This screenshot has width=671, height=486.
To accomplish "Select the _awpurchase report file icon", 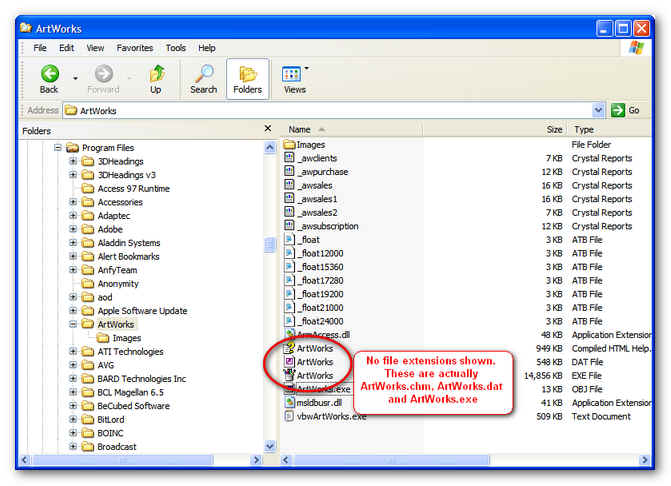I will (290, 172).
